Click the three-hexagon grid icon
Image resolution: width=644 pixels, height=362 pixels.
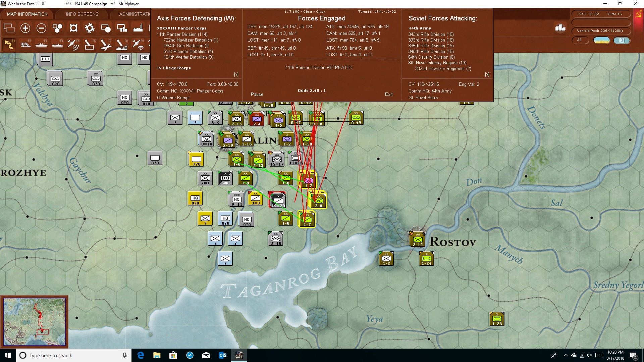(x=57, y=28)
